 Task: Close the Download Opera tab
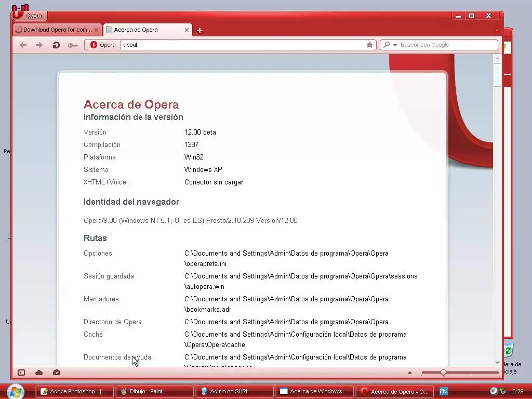coord(96,30)
